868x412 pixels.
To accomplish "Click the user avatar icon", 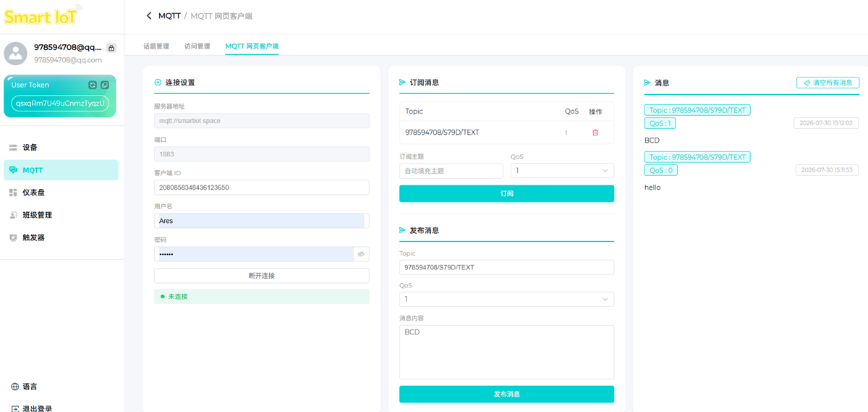I will click(x=16, y=54).
